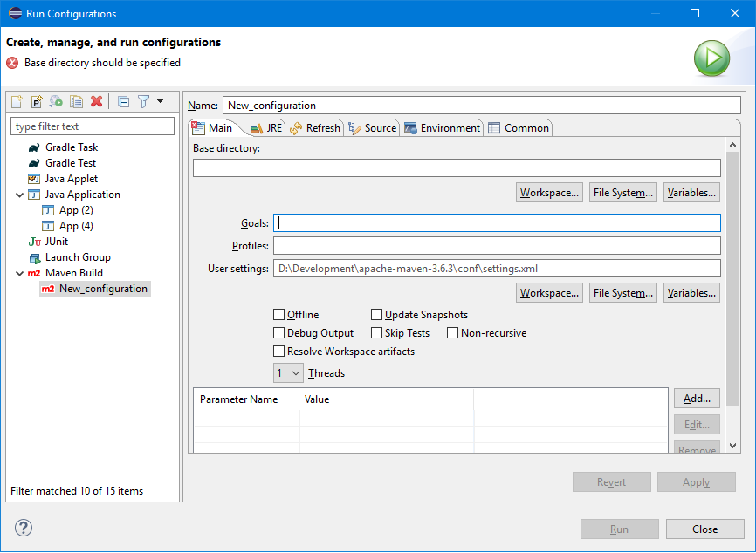Click the Base directory input field

coord(457,168)
